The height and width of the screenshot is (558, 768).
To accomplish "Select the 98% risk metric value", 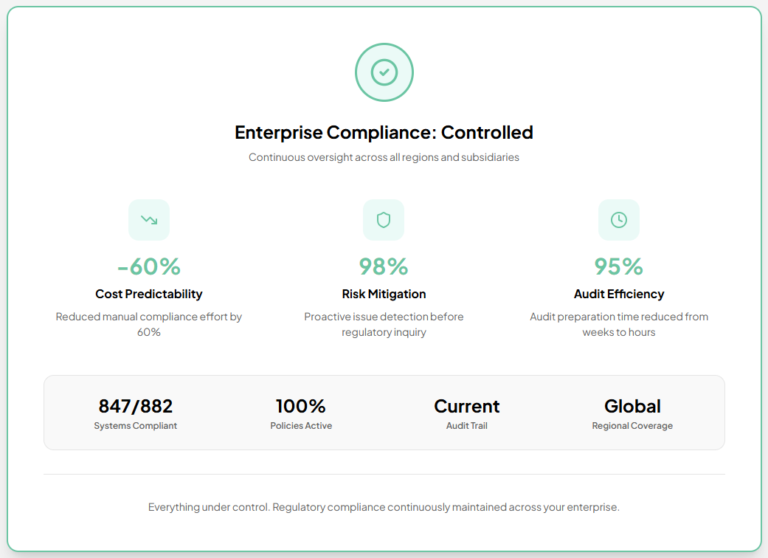I will pyautogui.click(x=384, y=266).
